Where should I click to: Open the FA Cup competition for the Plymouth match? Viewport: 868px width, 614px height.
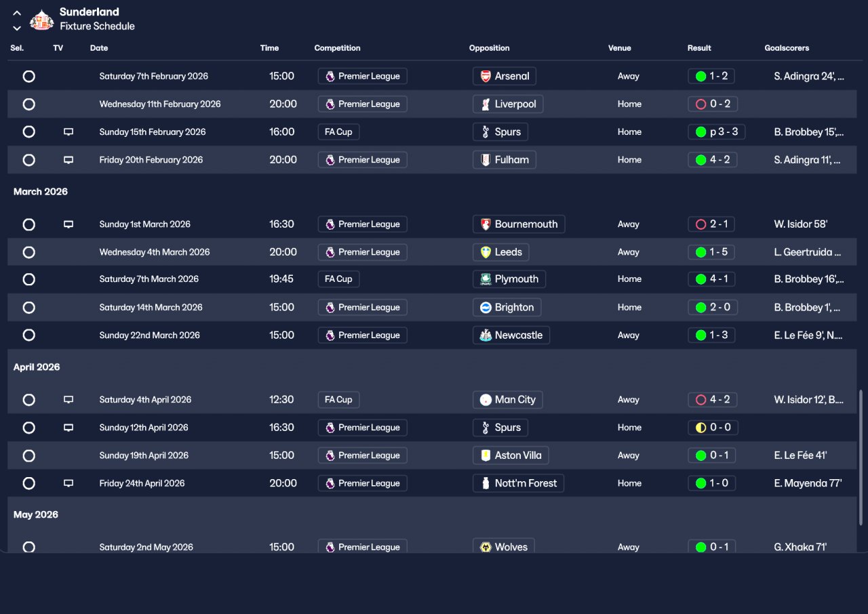338,279
